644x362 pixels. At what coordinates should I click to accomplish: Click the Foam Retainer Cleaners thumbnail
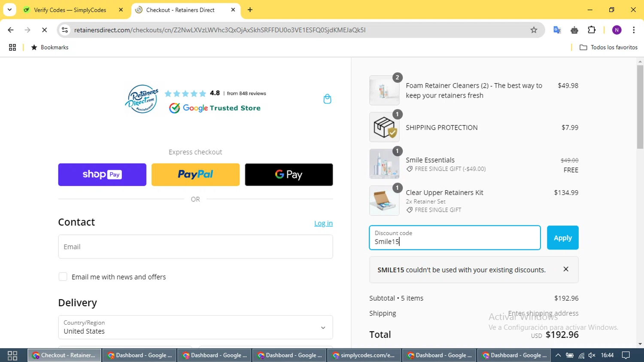[x=384, y=90]
